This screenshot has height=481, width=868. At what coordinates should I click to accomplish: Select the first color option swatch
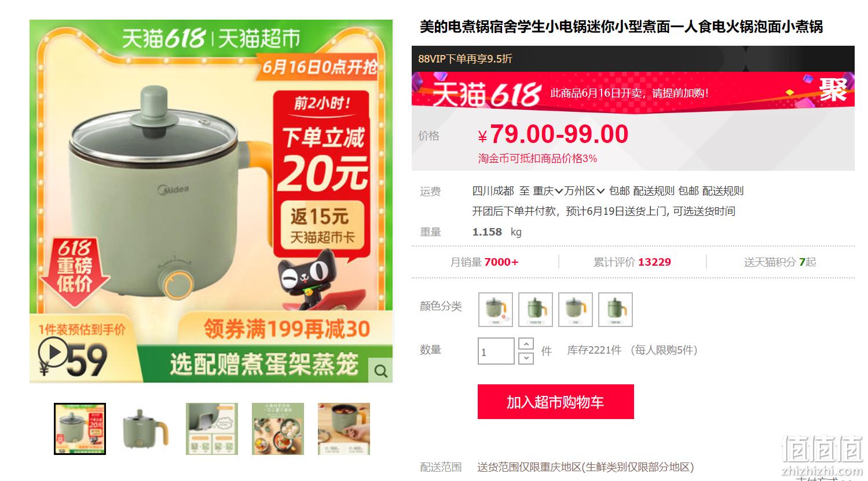tap(496, 310)
